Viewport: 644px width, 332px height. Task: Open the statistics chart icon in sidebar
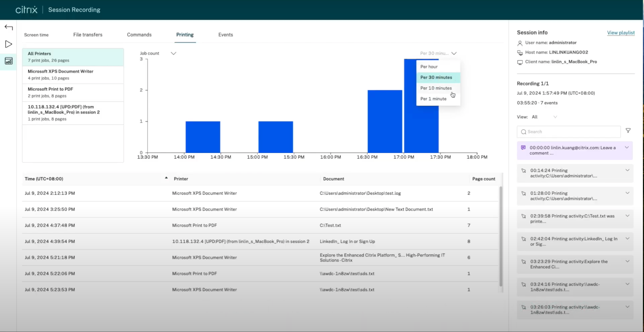pos(9,61)
